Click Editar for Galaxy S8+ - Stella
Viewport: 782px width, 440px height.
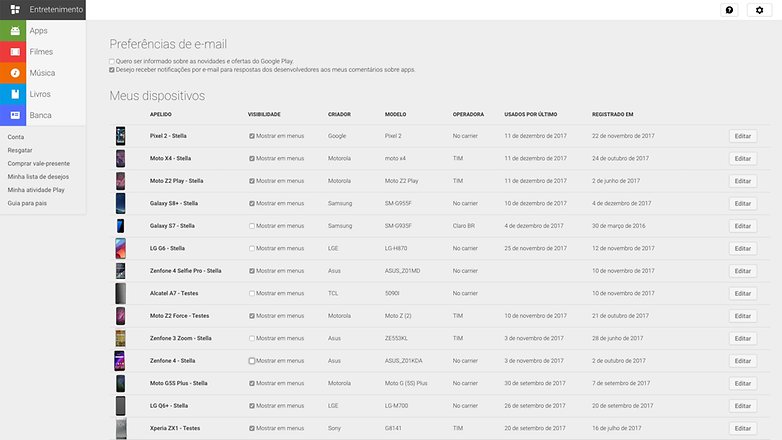[x=743, y=204]
